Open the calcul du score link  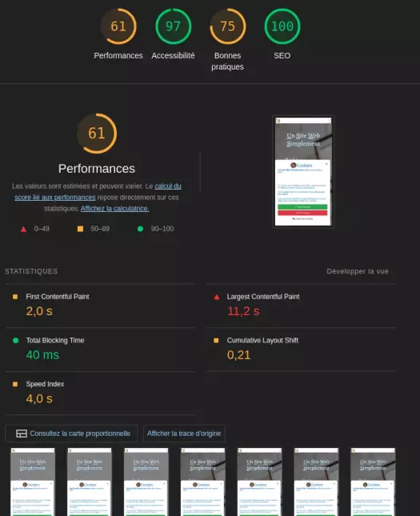click(98, 191)
